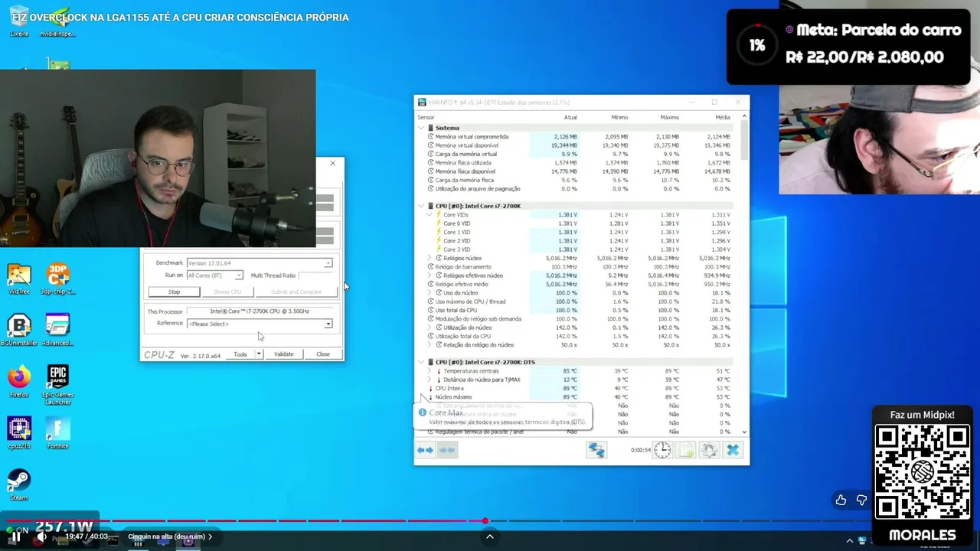Click HWiNFO clock reset timer icon
The width and height of the screenshot is (980, 551).
(662, 450)
